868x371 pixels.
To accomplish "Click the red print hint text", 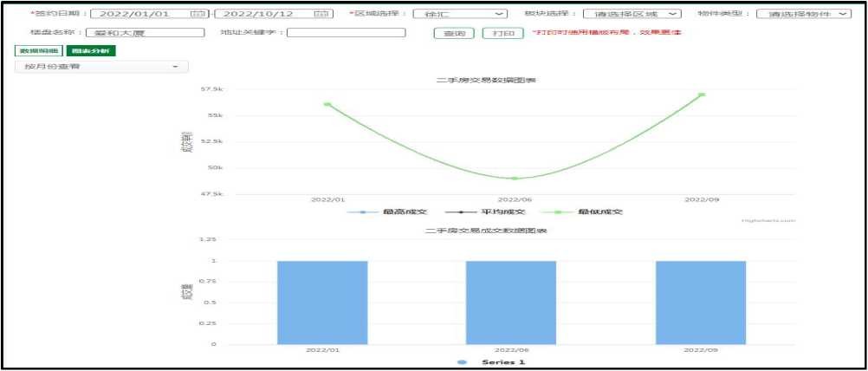I will (606, 33).
